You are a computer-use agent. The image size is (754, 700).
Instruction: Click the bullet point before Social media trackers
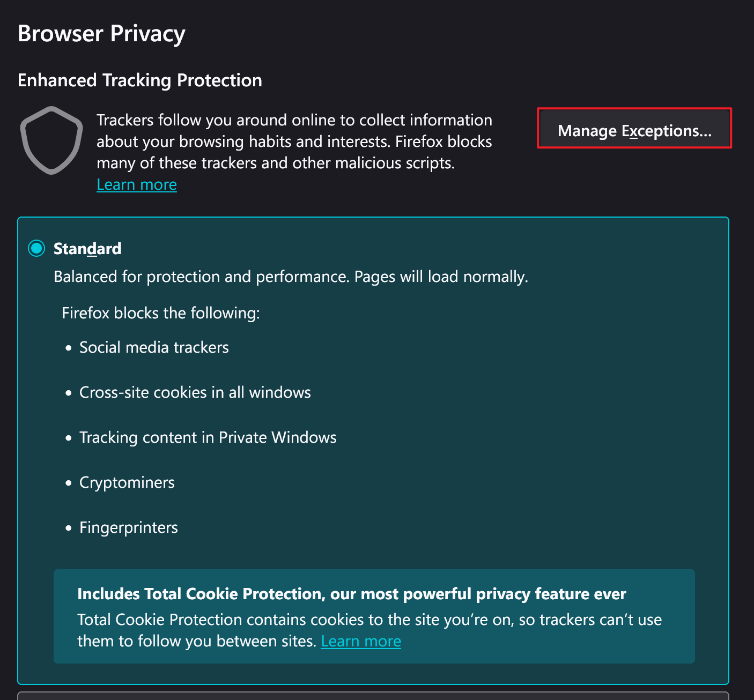68,348
